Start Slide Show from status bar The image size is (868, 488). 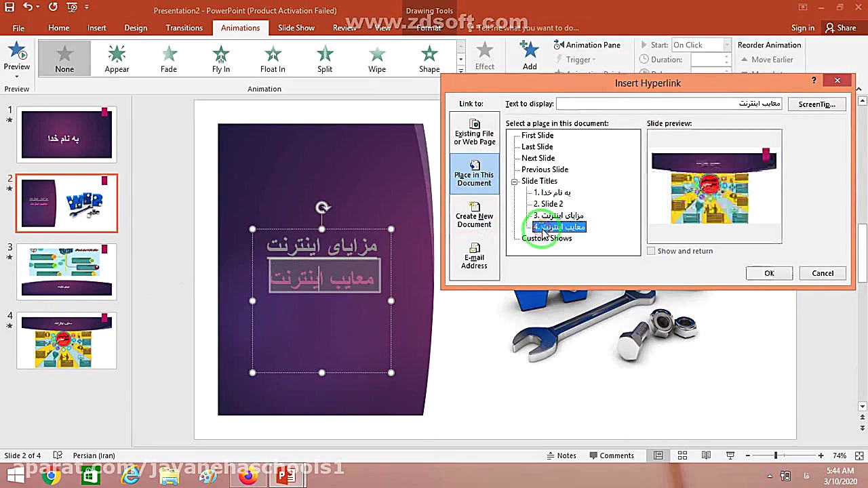[x=730, y=455]
